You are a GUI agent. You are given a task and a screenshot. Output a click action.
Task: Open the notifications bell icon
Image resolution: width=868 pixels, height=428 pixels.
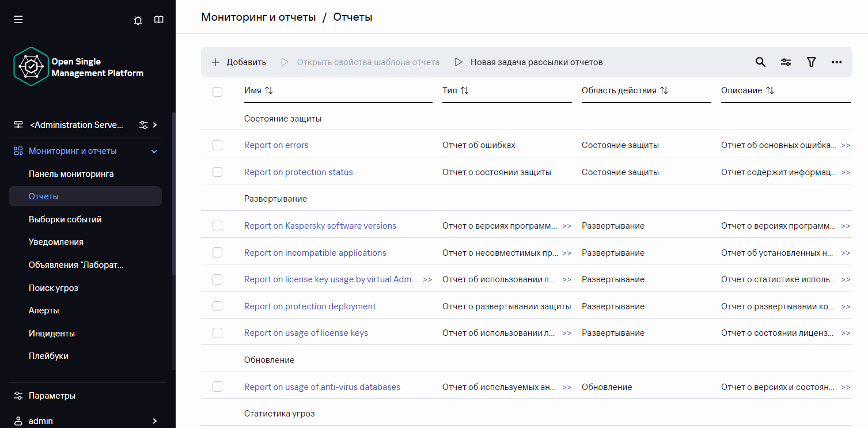[x=138, y=20]
